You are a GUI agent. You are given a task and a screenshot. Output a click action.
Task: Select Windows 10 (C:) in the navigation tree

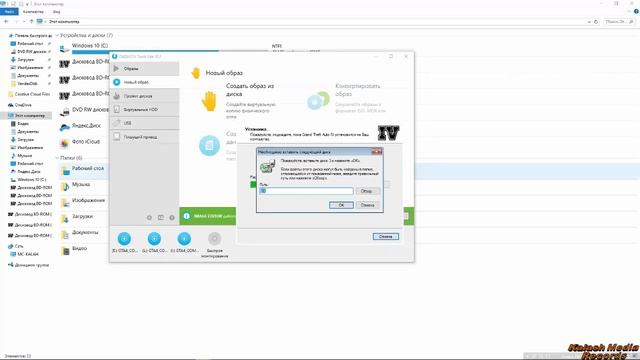(x=29, y=180)
